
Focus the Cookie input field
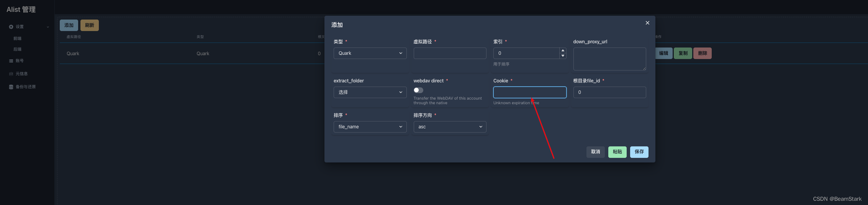click(529, 92)
